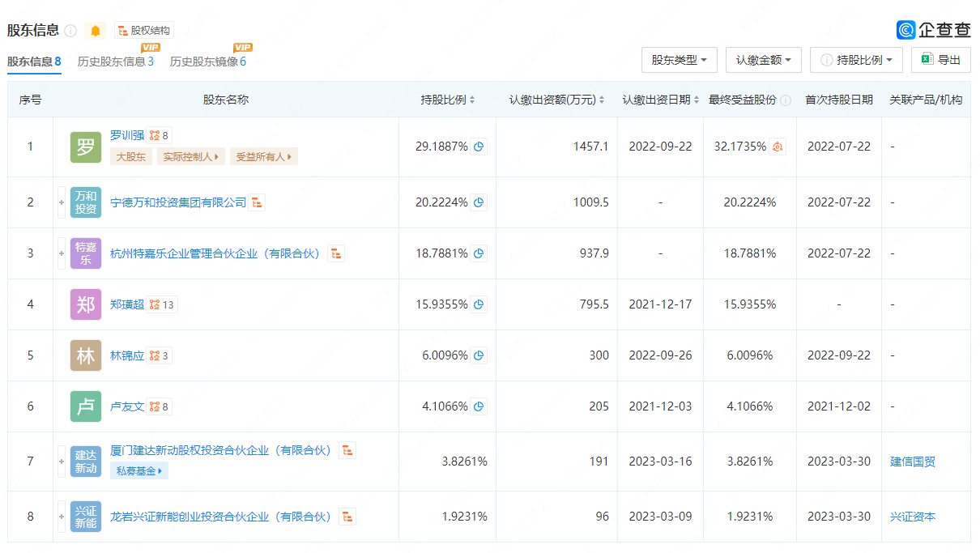980x553 pixels.
Task: Switch to the 历史股东镜像 tab
Action: (207, 62)
